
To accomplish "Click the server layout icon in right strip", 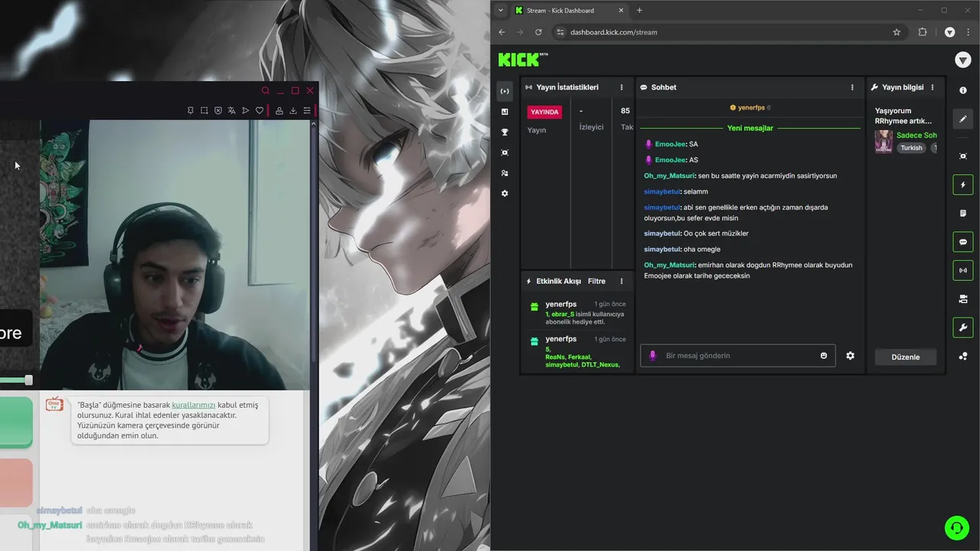I will pyautogui.click(x=963, y=299).
